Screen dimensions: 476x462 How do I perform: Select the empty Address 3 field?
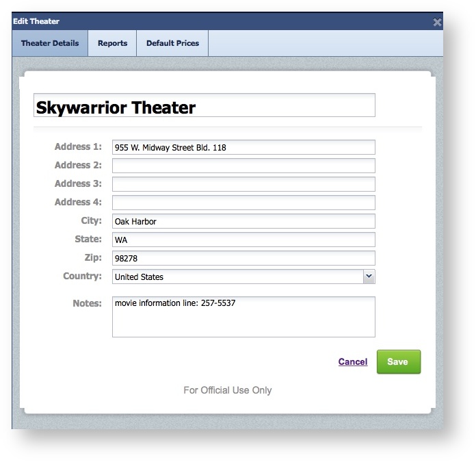point(243,184)
